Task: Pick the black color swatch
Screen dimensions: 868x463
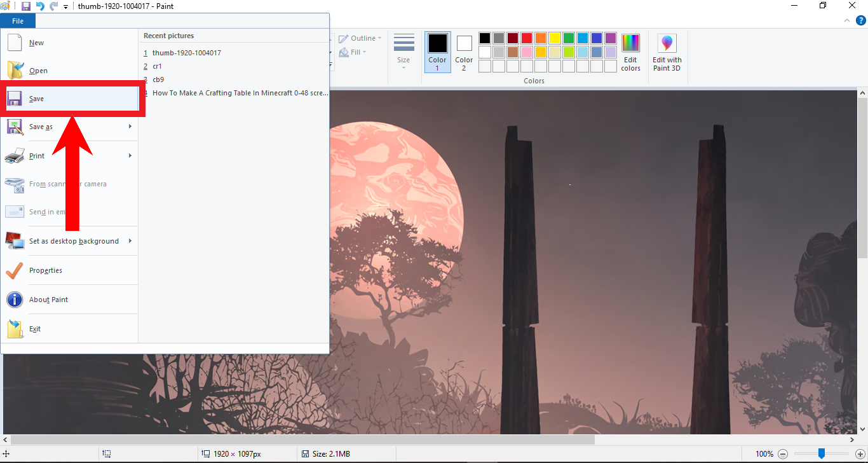Action: 485,38
